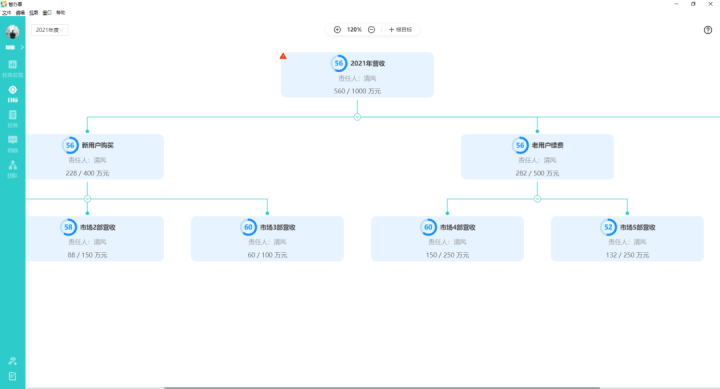Open the help question mark icon
The height and width of the screenshot is (389, 720).
708,30
